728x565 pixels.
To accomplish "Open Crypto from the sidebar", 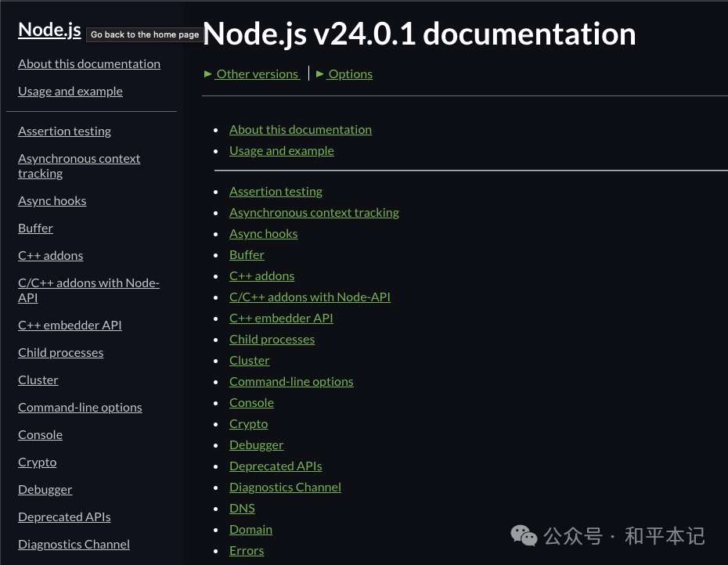I will coord(37,462).
